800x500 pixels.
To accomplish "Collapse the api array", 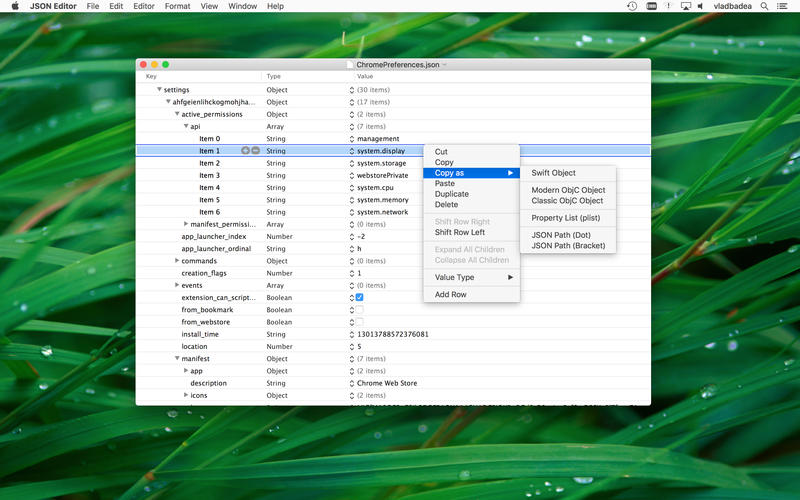I will 186,126.
